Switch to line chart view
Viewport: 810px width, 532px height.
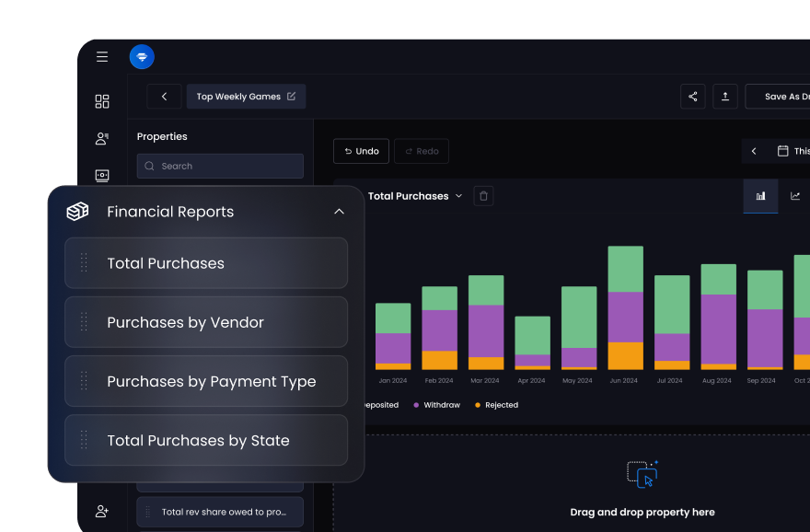pyautogui.click(x=795, y=196)
